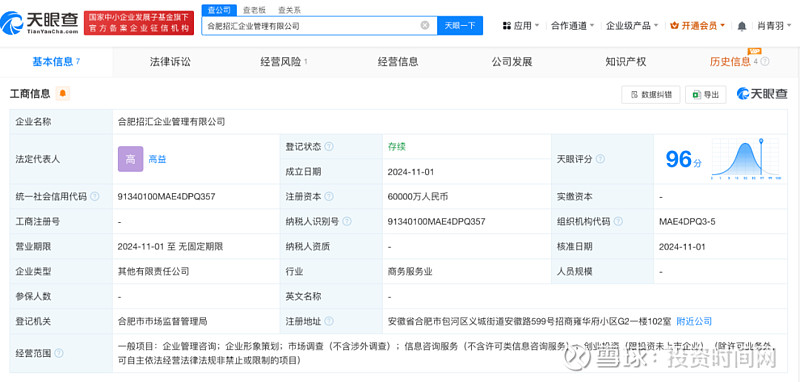The image size is (800, 382).
Task: Open the 开通会员 dropdown
Action: point(697,26)
